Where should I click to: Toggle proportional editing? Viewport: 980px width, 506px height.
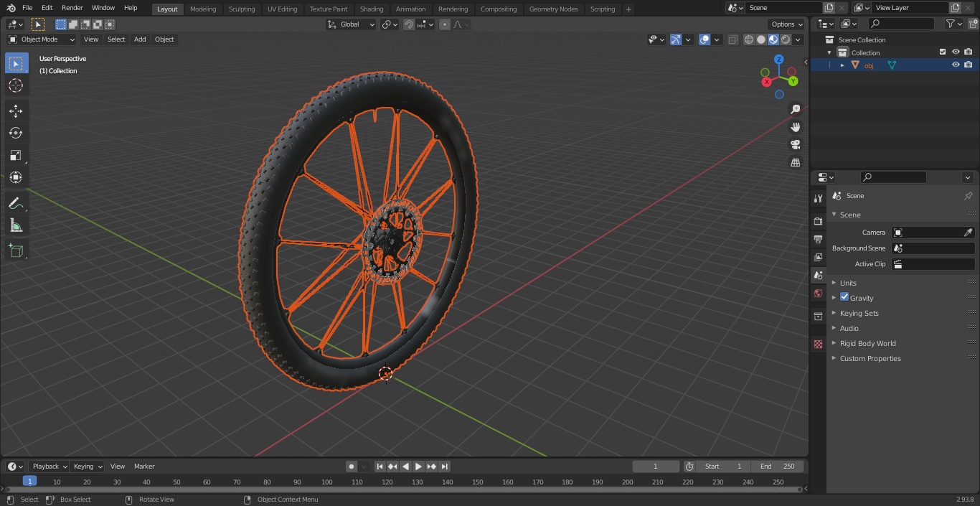click(445, 24)
